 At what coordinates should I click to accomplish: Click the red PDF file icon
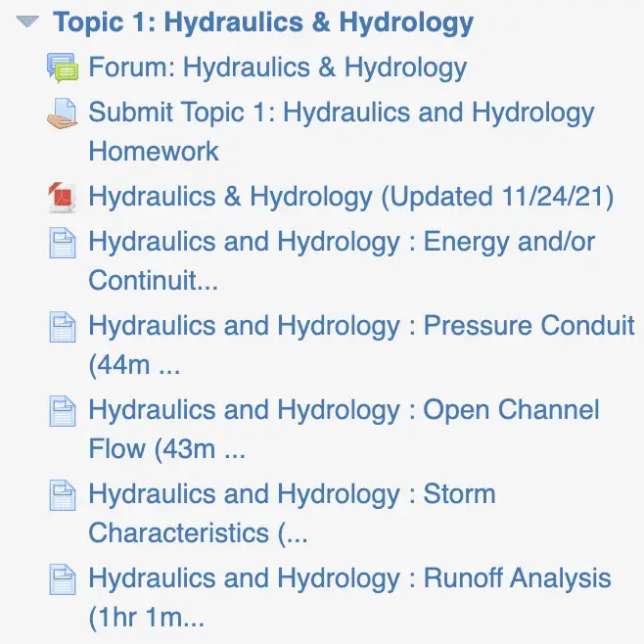63,197
